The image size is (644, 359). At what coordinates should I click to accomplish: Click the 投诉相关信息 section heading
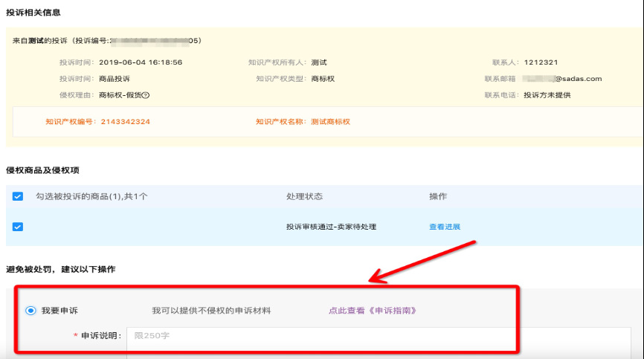[x=33, y=13]
